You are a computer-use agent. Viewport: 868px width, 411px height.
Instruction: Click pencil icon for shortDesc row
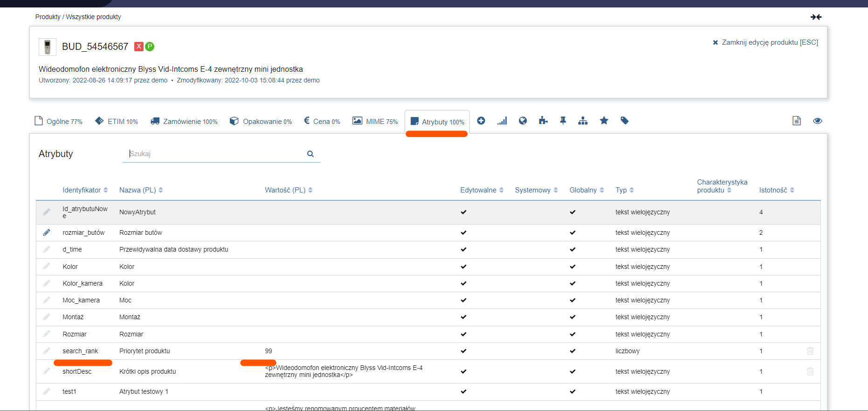(47, 371)
